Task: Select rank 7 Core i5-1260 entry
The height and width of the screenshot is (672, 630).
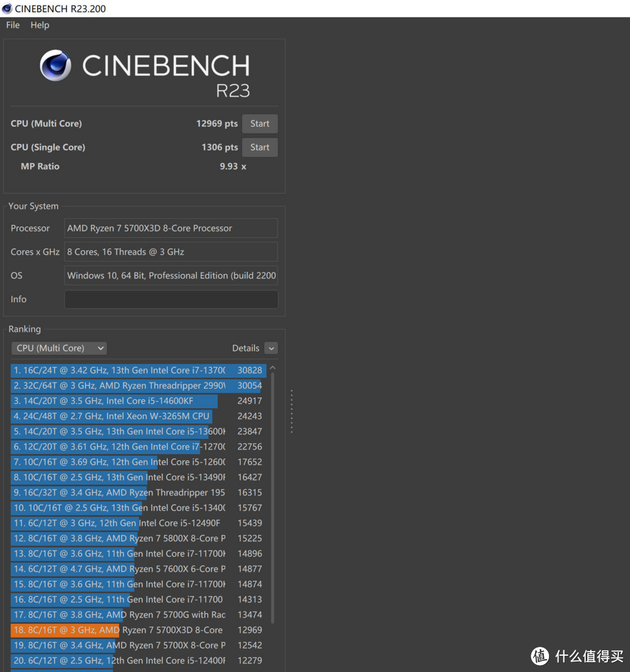Action: [x=138, y=462]
